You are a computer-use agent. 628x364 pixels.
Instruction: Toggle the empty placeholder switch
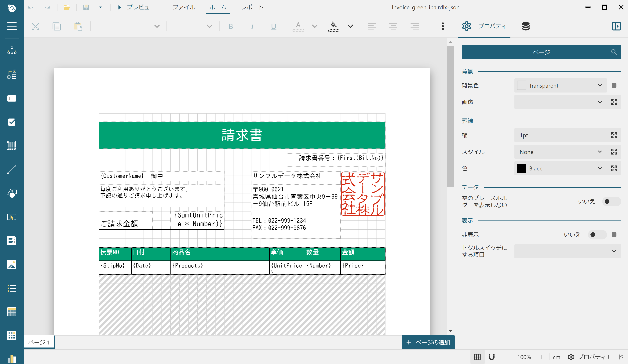click(611, 201)
